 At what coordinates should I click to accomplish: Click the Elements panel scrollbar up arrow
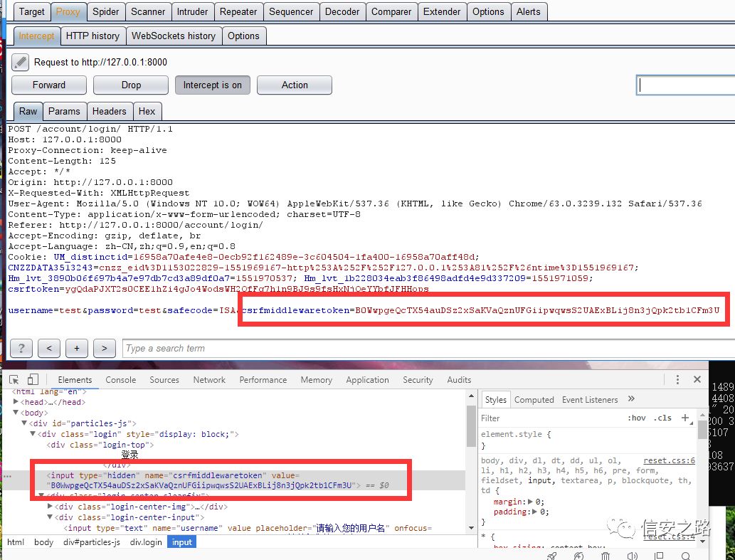(470, 396)
